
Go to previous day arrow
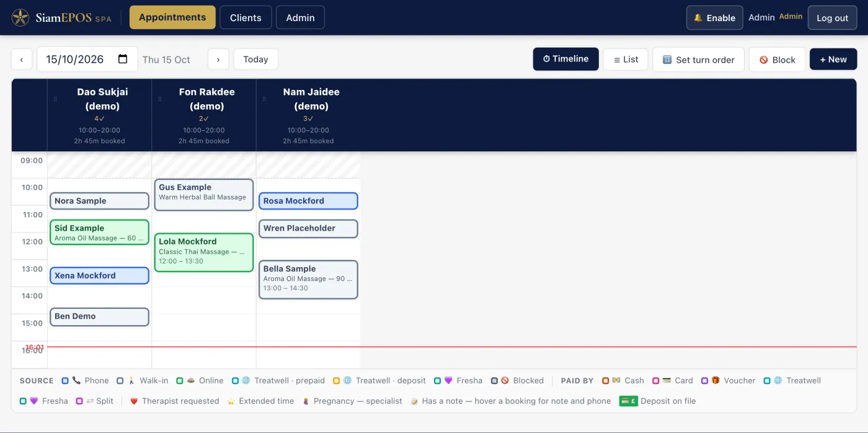click(x=22, y=59)
